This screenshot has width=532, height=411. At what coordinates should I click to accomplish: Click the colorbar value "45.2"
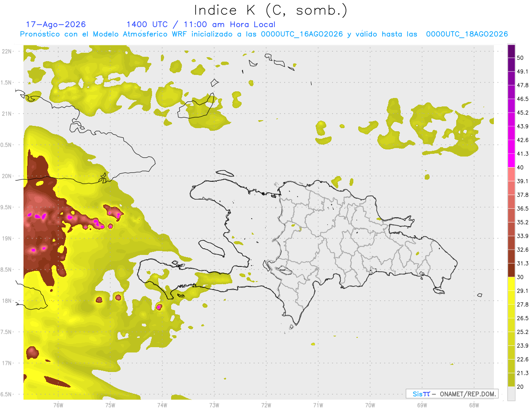pyautogui.click(x=523, y=113)
